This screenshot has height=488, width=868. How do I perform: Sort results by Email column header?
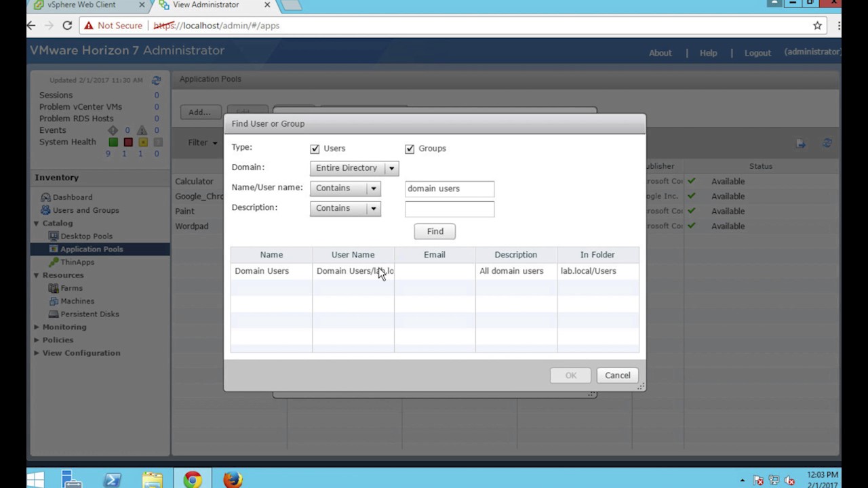435,255
